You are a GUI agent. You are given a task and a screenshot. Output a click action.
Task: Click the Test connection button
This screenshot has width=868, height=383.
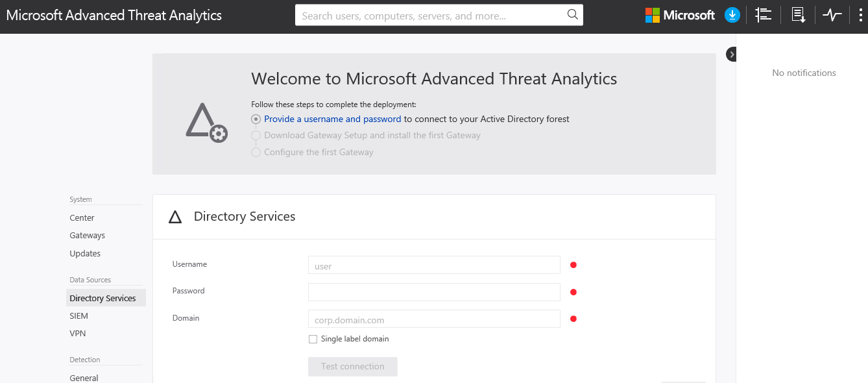[x=352, y=366]
